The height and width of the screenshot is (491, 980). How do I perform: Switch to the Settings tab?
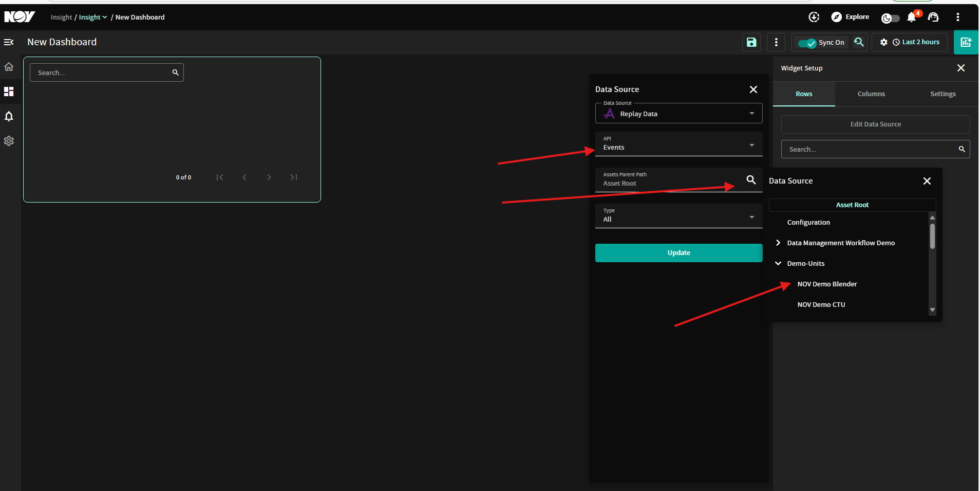click(x=943, y=94)
